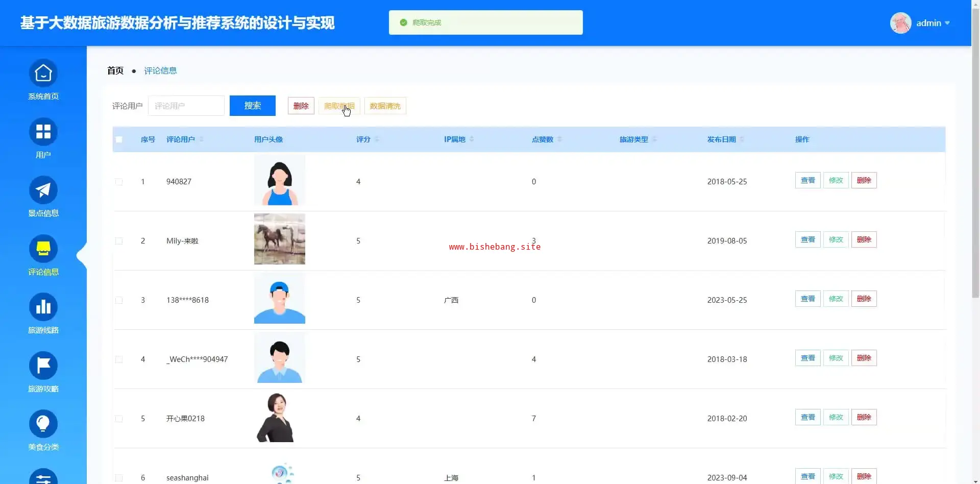Screen dimensions: 980x484
Task: Open 旅游线路 bar chart icon
Action: (x=43, y=307)
